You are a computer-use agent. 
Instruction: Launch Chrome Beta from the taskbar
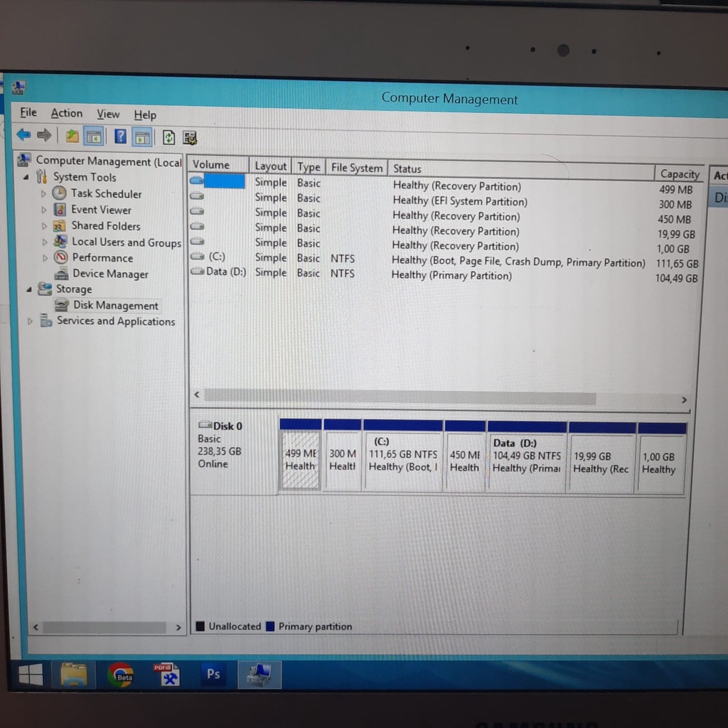click(121, 675)
